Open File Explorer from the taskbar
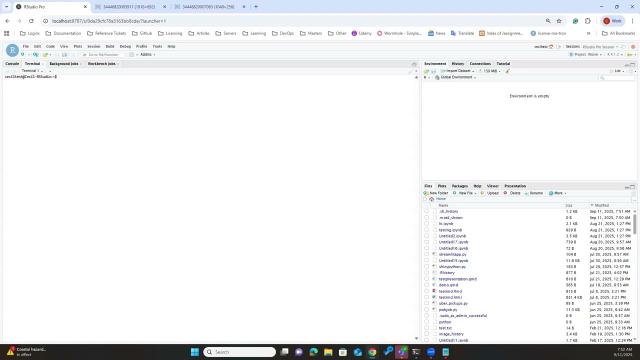The height and width of the screenshot is (360, 640). [328, 352]
